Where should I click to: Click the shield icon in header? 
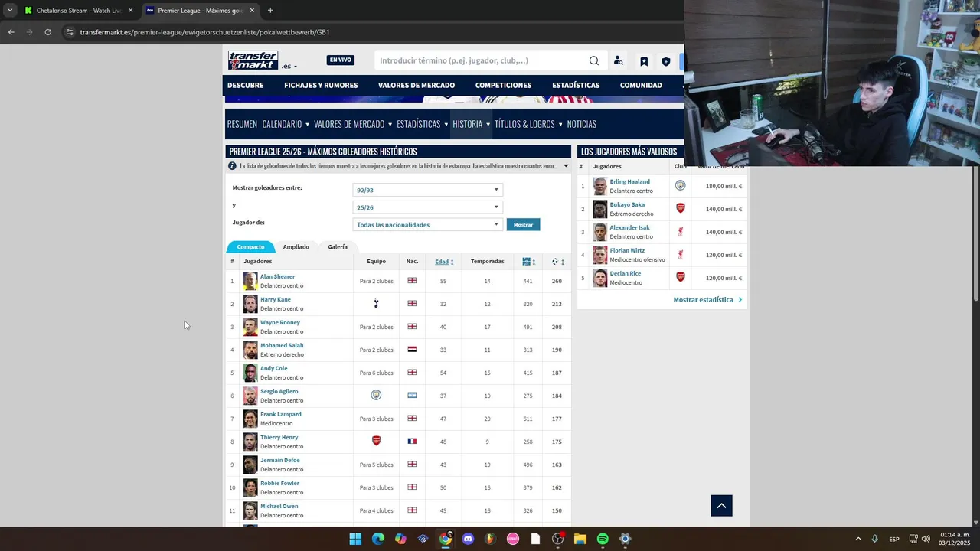pos(666,61)
